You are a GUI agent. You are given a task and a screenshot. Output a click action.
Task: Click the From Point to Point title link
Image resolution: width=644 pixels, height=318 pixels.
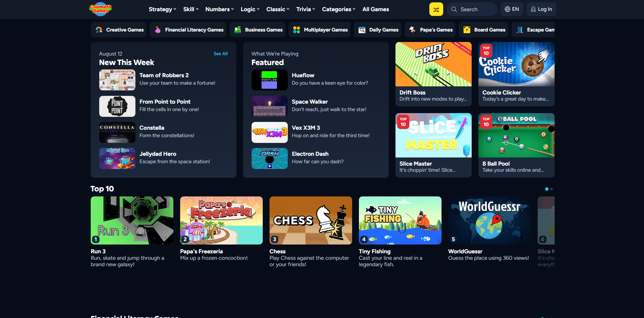pyautogui.click(x=165, y=102)
